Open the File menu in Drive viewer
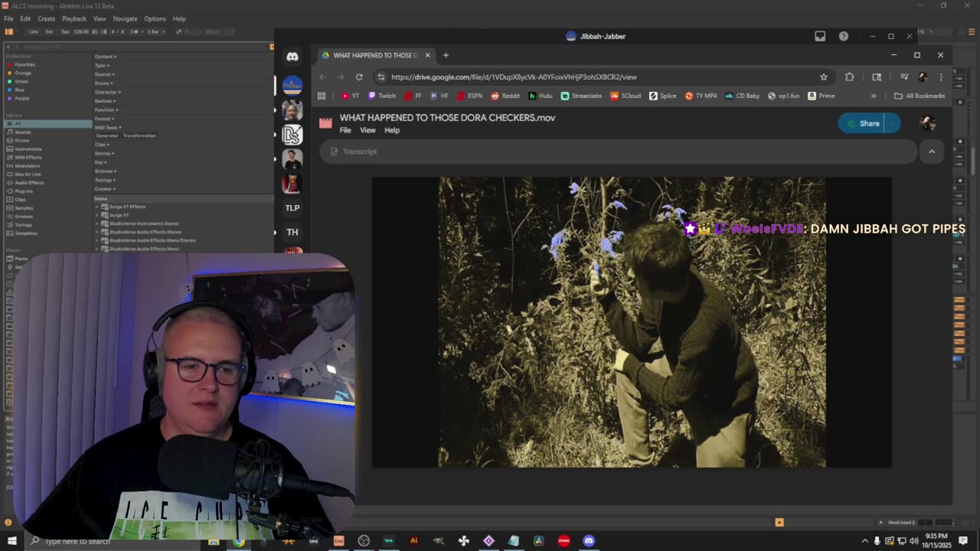 tap(345, 130)
